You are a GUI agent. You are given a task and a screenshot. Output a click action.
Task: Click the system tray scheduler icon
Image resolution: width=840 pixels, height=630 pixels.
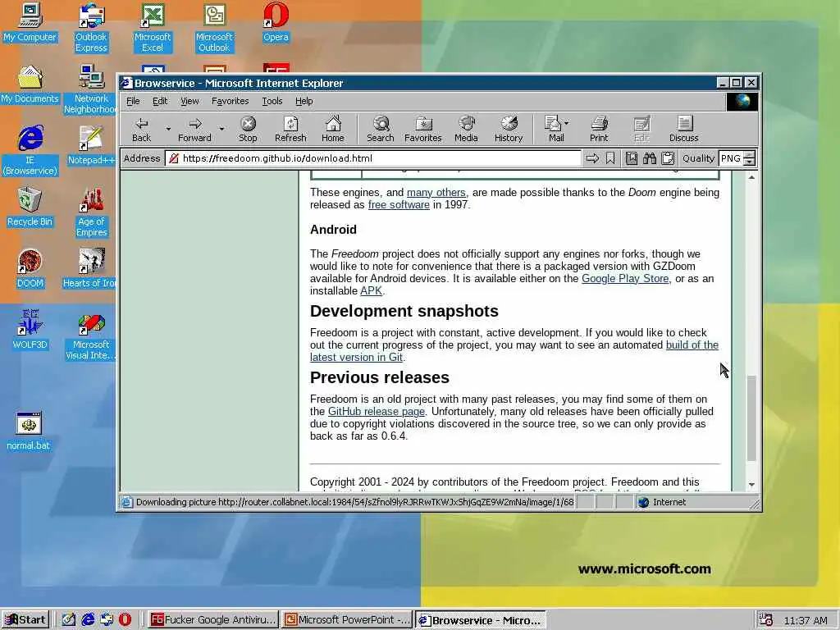pyautogui.click(x=766, y=620)
